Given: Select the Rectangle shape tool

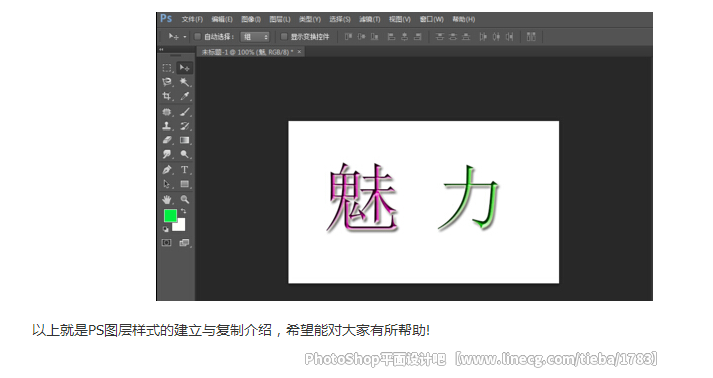Looking at the screenshot, I should point(184,184).
